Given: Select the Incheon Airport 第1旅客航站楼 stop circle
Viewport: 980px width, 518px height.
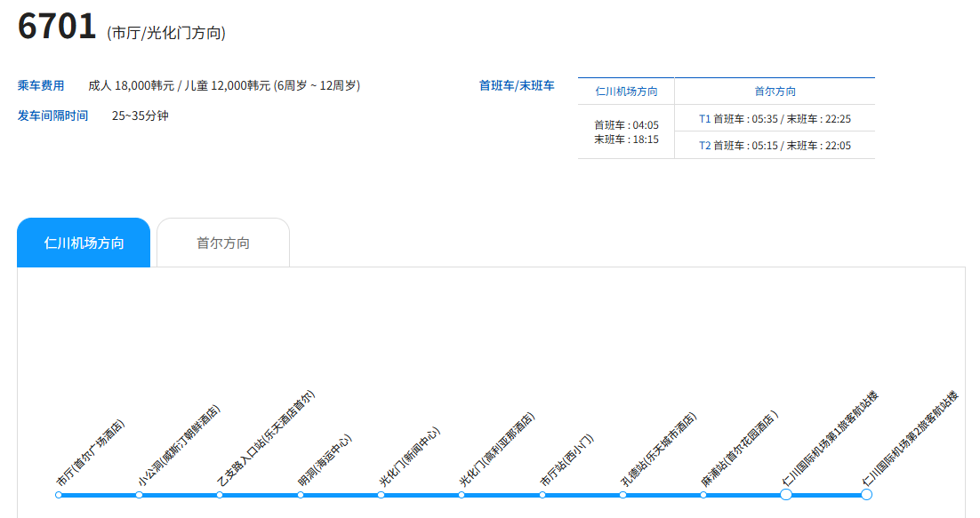Looking at the screenshot, I should [786, 495].
